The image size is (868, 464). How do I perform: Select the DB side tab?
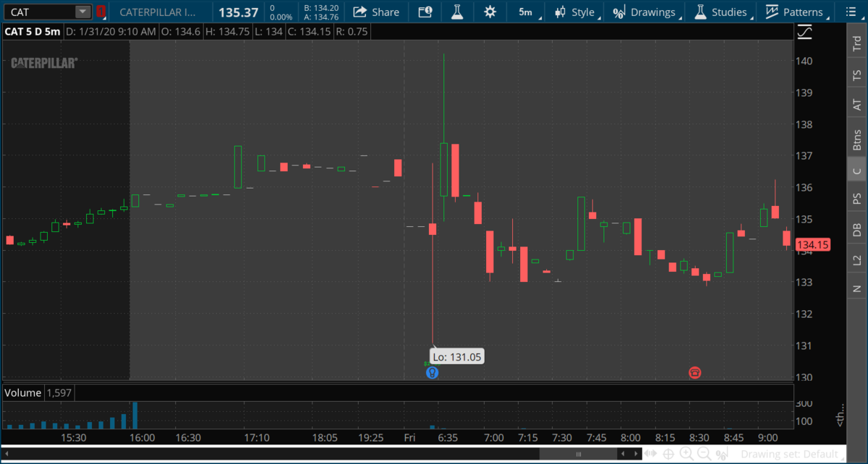[856, 229]
